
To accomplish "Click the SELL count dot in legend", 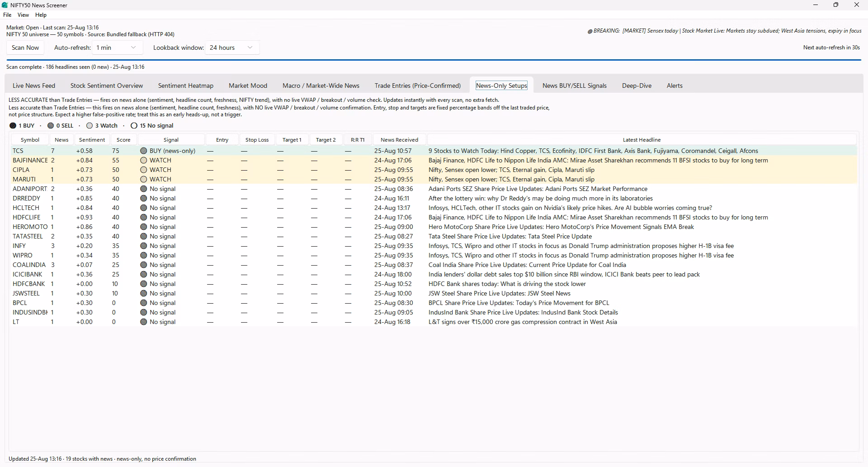I will (51, 125).
